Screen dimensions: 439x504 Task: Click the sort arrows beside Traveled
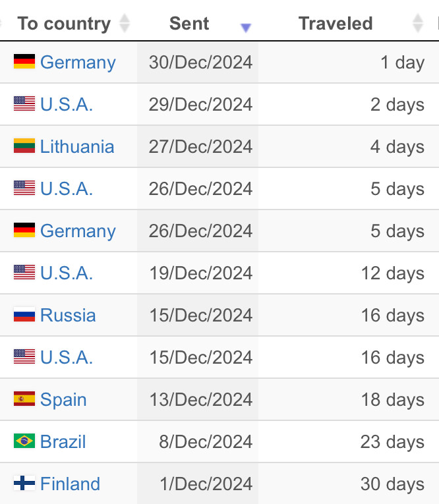pos(417,24)
